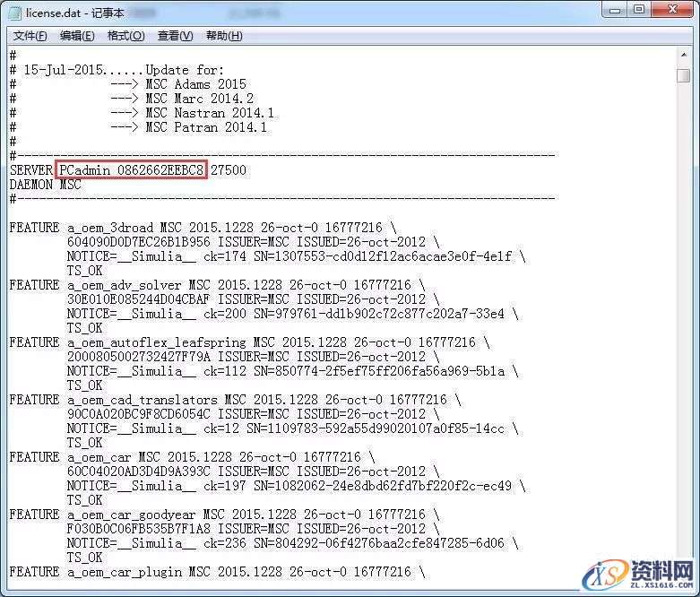Click key '604090D0D7EC26B1B956'
Image resolution: width=700 pixels, height=597 pixels.
(138, 242)
